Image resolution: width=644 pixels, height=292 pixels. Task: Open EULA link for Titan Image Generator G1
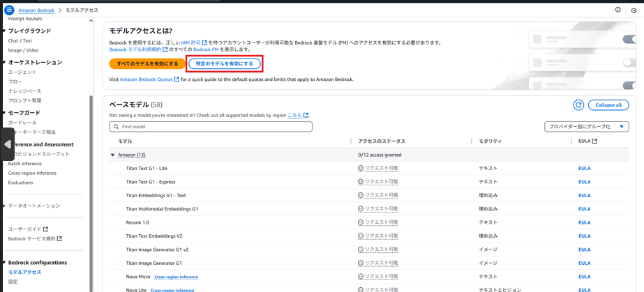(x=584, y=263)
